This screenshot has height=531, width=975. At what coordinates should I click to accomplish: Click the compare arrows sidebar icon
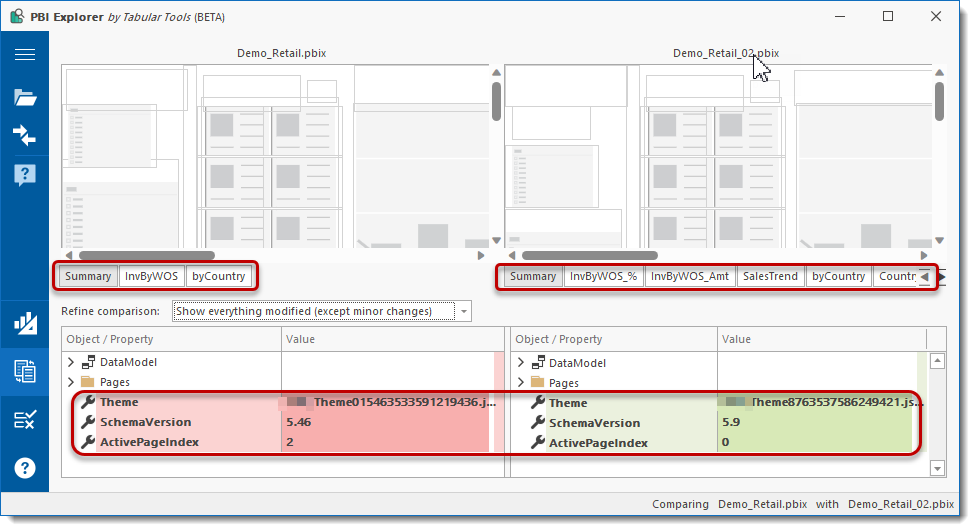25,135
